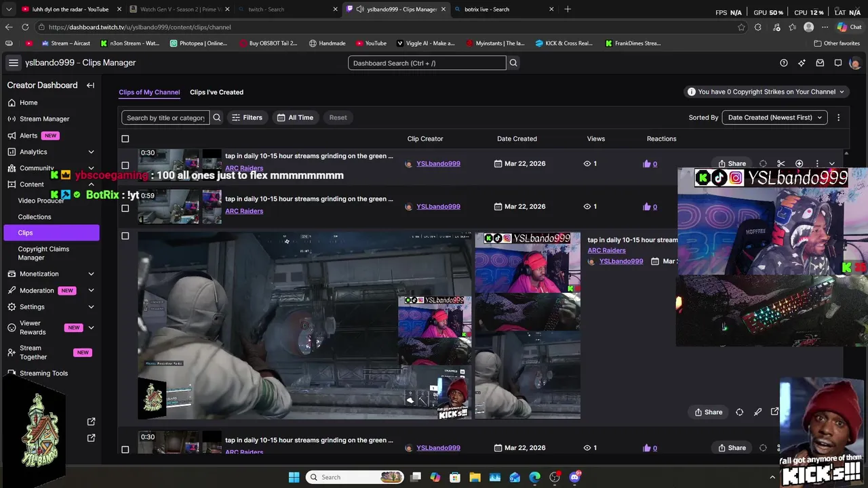Click the dashboard search magnifier icon

(x=513, y=63)
